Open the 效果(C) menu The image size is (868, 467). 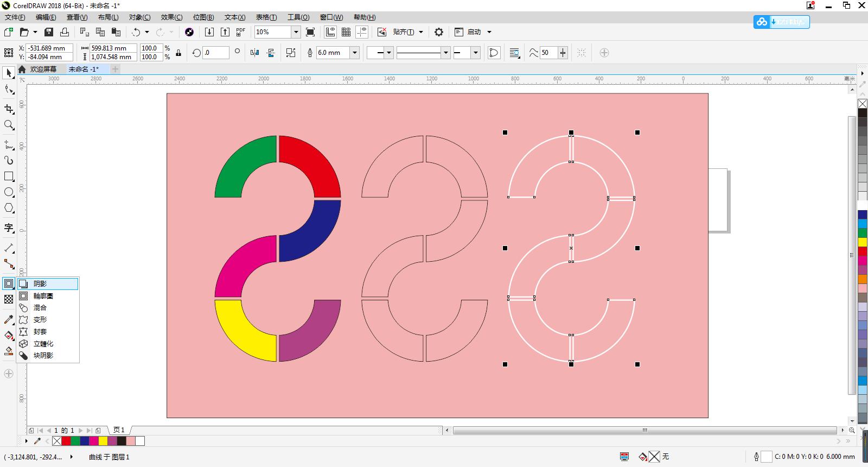pos(171,17)
